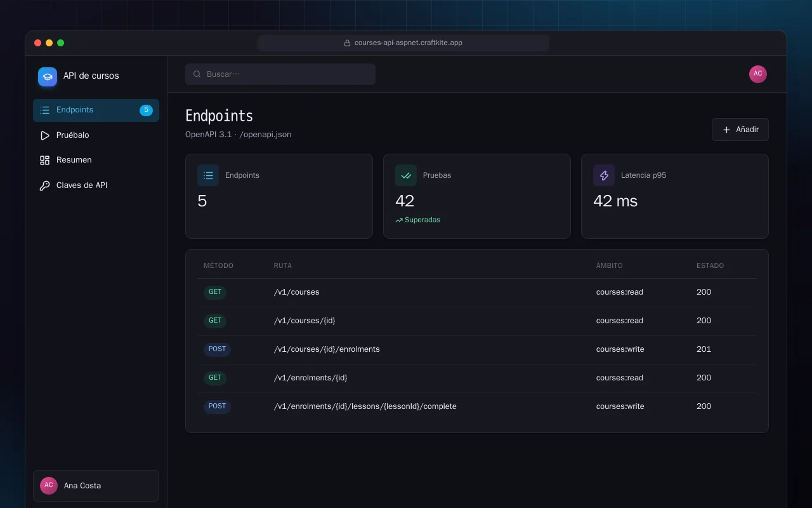Click the lock icon in address bar
812x508 pixels.
coord(347,43)
